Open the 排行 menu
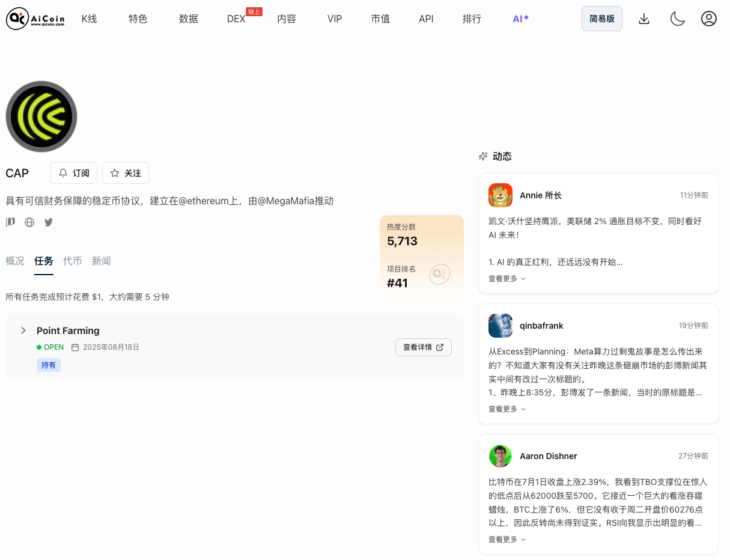The width and height of the screenshot is (730, 560). (x=472, y=19)
